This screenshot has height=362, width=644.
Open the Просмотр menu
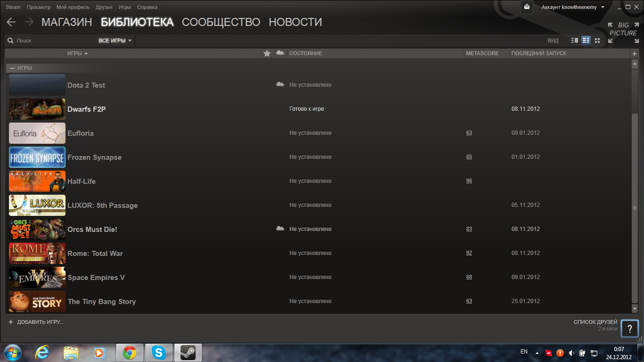tap(39, 7)
